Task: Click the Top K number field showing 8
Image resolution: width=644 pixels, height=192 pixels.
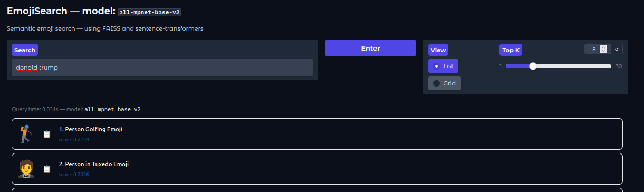Action: tap(592, 49)
